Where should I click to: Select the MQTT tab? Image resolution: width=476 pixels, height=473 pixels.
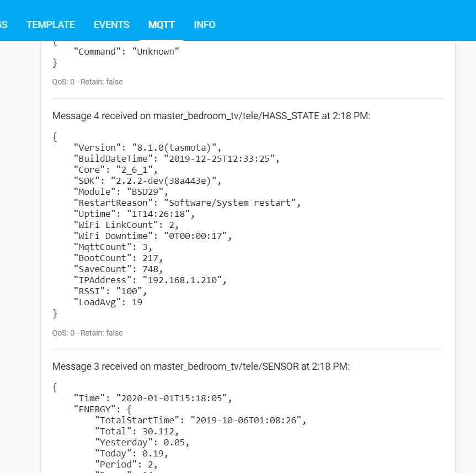161,25
